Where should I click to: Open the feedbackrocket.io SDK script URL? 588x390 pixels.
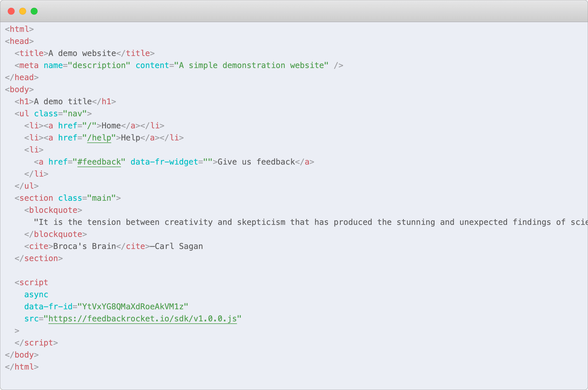pos(143,319)
